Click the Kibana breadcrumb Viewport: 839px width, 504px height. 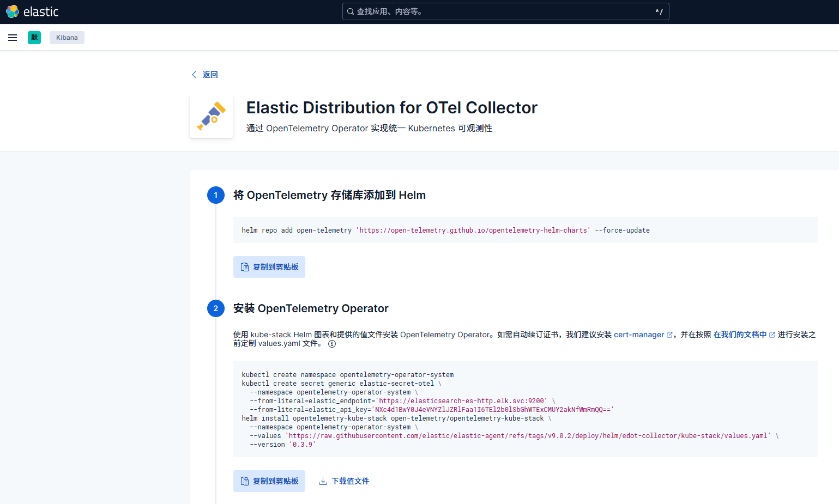coord(67,38)
